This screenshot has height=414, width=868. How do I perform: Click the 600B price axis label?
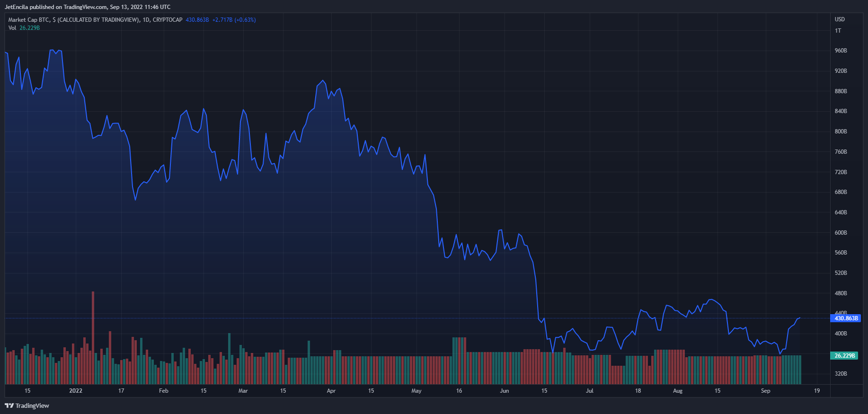click(x=841, y=233)
